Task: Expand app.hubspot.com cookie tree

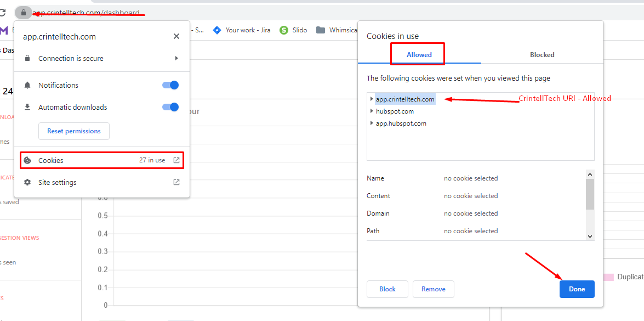Action: 372,123
